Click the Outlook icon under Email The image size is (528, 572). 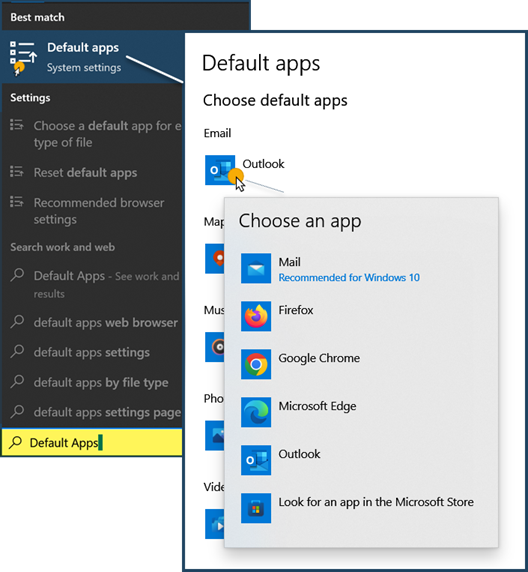[x=220, y=170]
